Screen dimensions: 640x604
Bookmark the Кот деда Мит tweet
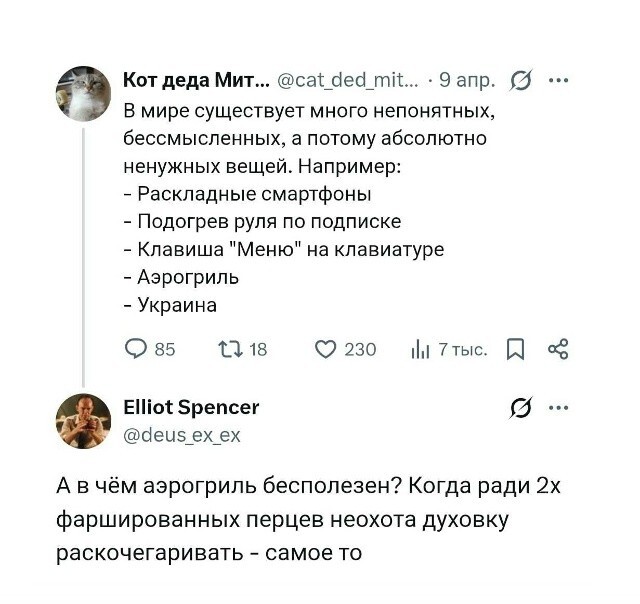click(x=515, y=349)
